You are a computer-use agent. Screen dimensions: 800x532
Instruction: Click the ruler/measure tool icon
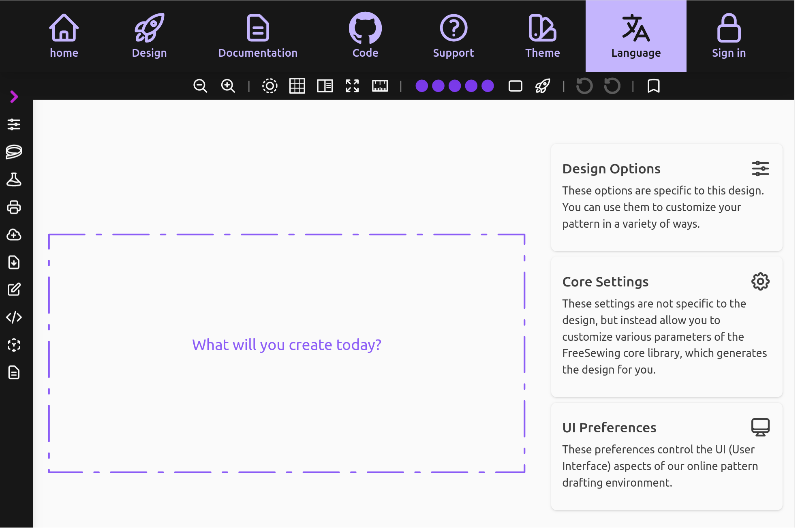click(379, 86)
